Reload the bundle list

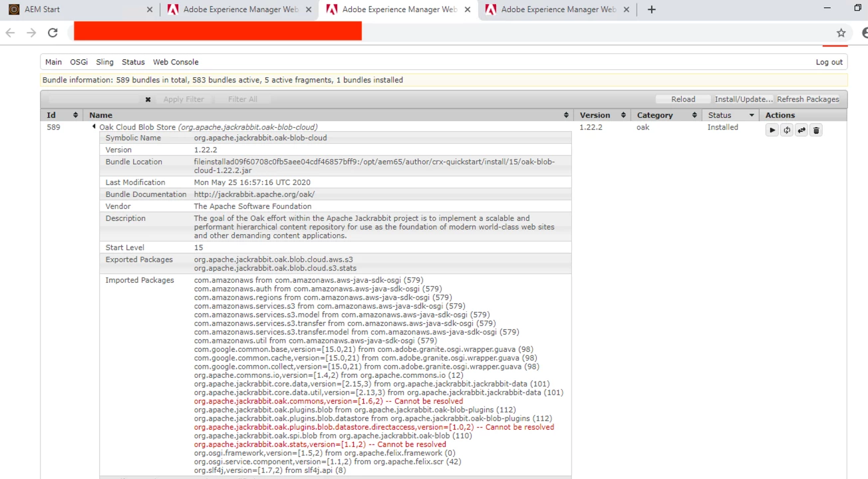tap(682, 99)
